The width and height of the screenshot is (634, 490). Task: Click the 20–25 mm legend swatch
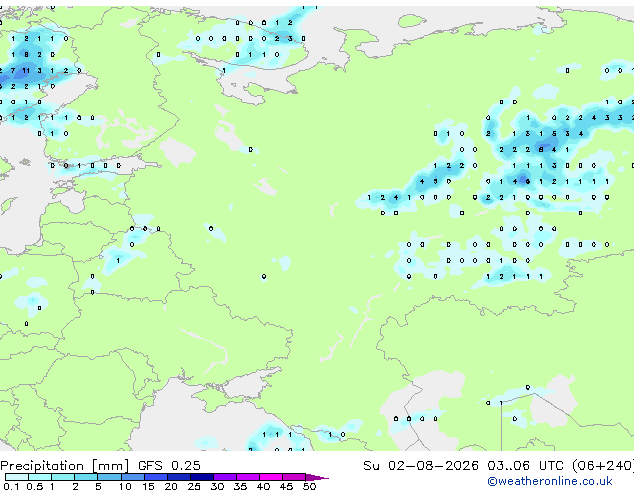tap(179, 477)
